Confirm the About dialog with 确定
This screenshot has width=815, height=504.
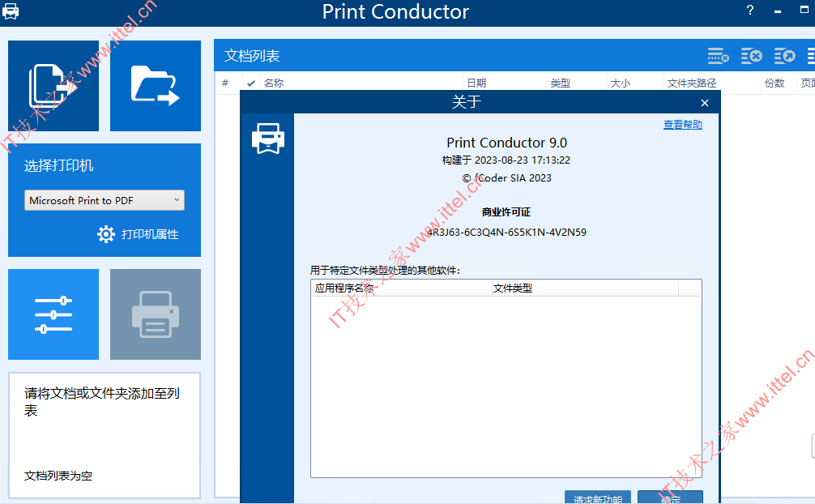point(671,498)
